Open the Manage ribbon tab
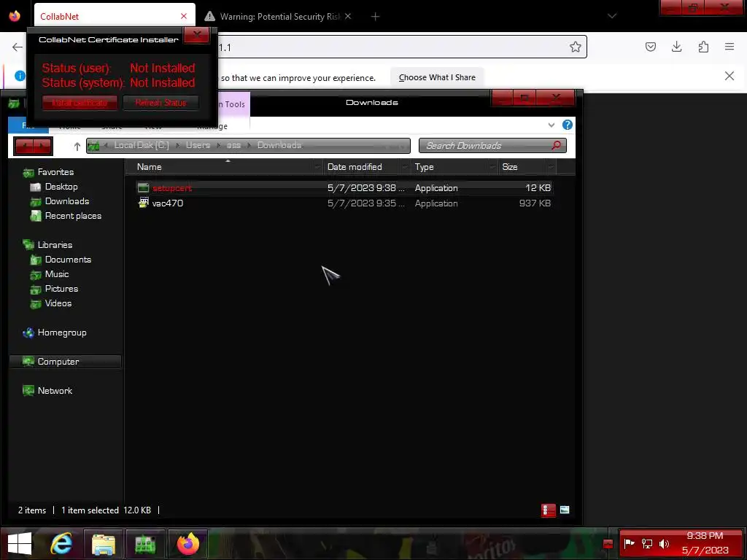747x560 pixels. click(x=212, y=126)
